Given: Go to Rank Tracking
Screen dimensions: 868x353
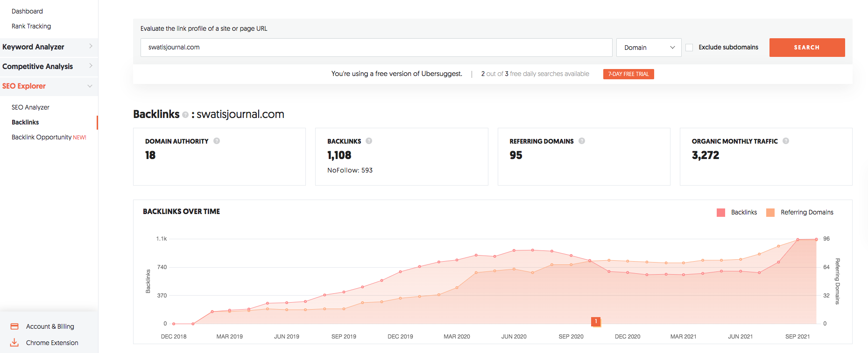Looking at the screenshot, I should (31, 26).
